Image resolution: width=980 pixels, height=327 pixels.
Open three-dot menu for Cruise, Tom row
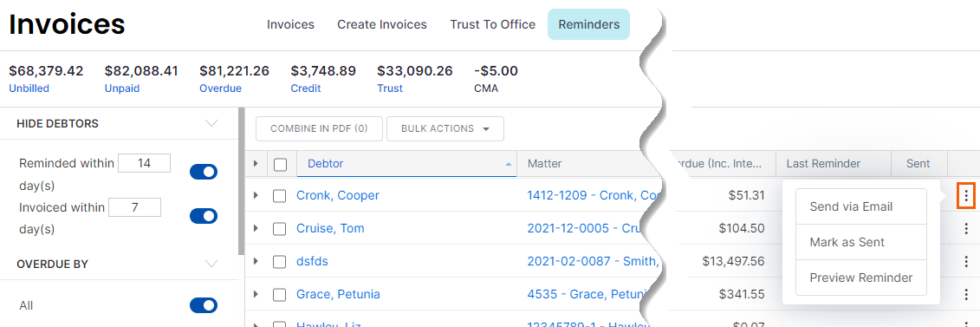tap(966, 228)
